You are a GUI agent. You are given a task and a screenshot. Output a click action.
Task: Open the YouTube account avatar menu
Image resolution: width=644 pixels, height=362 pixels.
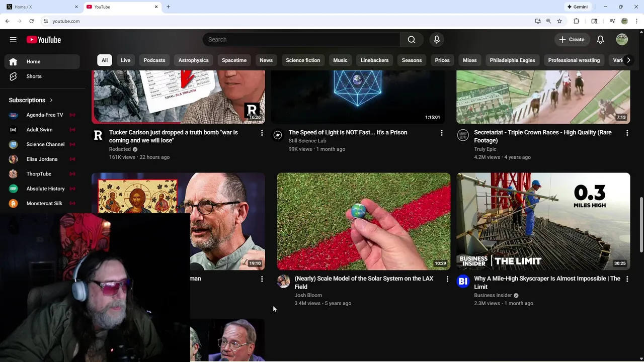622,40
